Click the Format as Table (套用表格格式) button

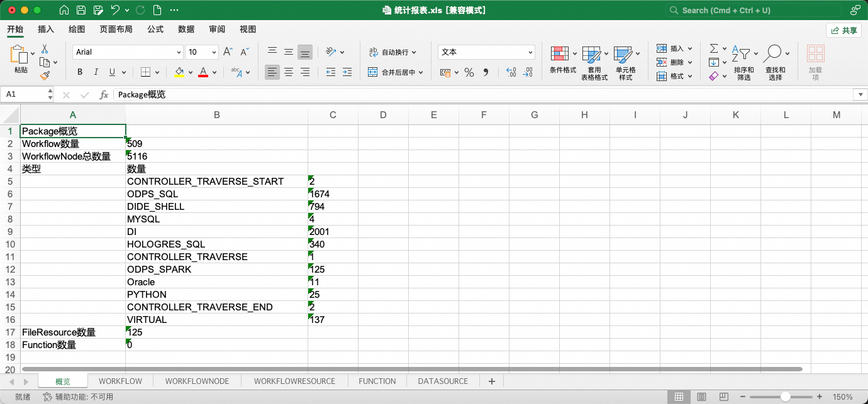tap(594, 63)
